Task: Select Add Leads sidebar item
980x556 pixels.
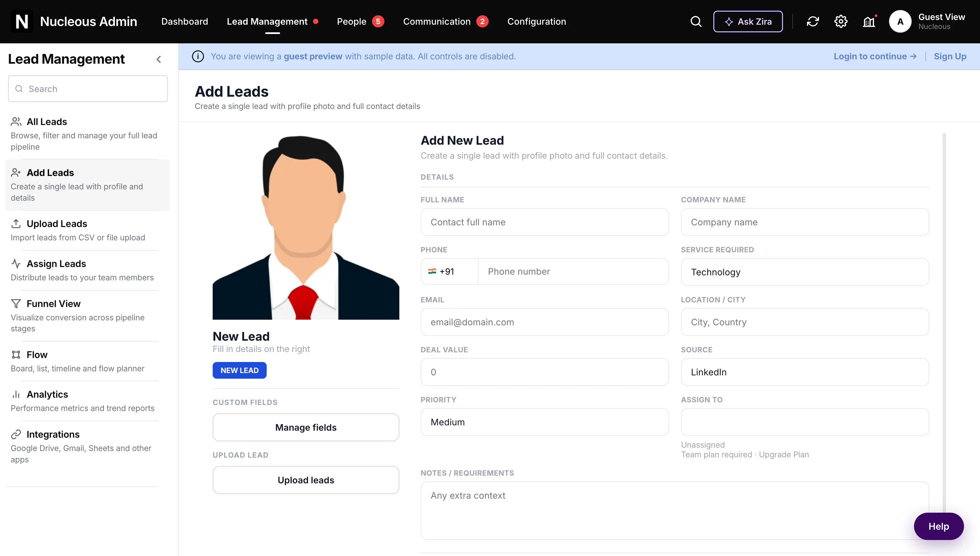Action: 87,185
